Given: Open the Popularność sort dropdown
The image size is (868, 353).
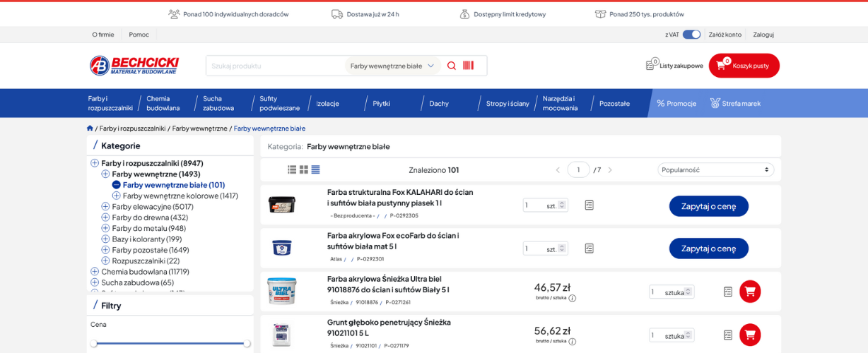Looking at the screenshot, I should (x=715, y=170).
